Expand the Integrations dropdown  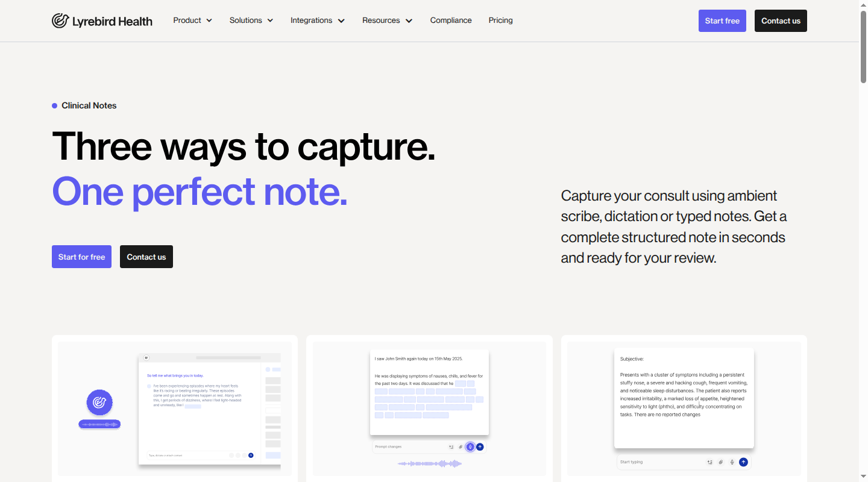[x=318, y=20]
